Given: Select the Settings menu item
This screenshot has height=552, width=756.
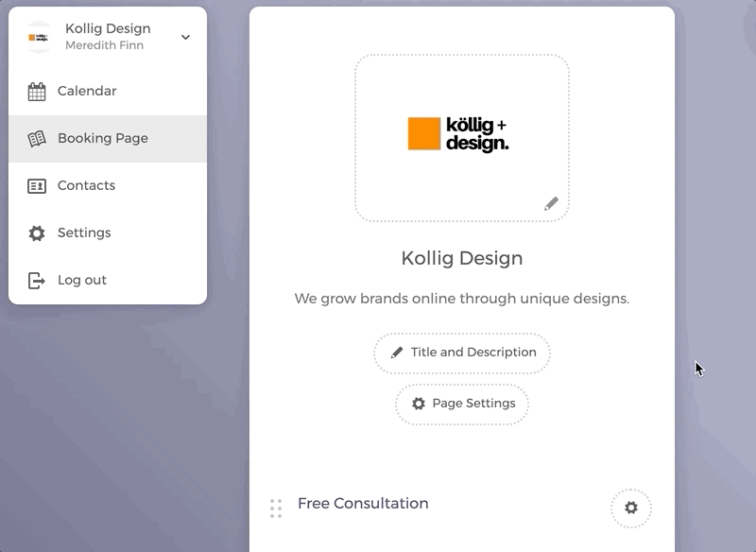Looking at the screenshot, I should tap(108, 233).
